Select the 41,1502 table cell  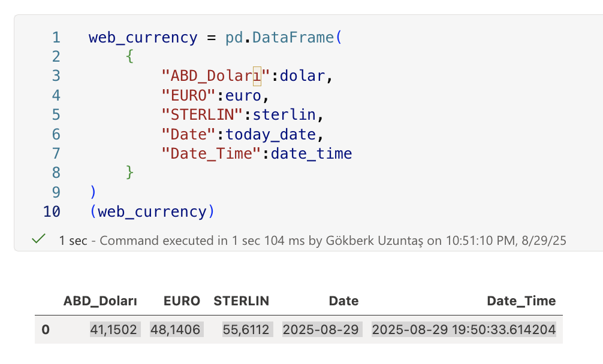[x=115, y=329]
